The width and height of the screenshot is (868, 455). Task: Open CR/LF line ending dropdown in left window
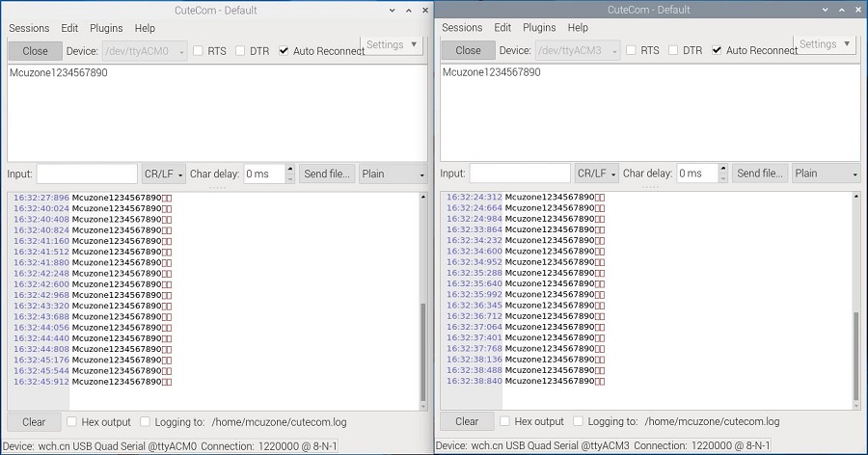163,174
